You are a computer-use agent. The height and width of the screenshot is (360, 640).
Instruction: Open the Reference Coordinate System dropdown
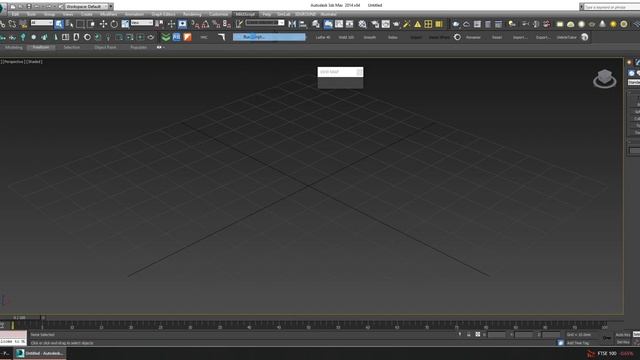pos(142,23)
